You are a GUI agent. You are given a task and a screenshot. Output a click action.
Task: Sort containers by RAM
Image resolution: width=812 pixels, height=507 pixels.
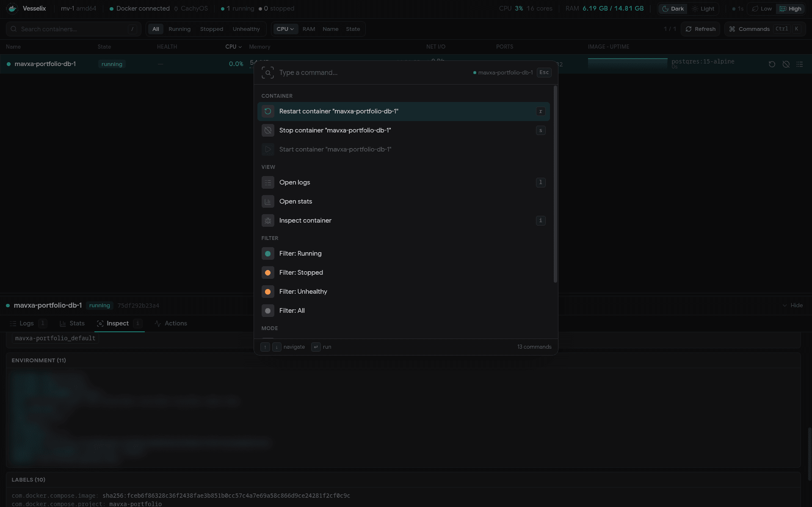click(x=309, y=29)
